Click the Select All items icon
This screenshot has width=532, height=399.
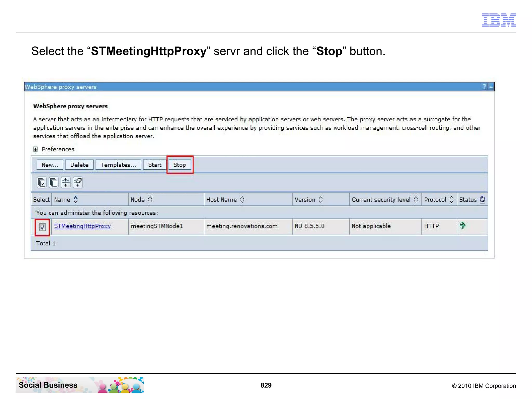tap(42, 182)
